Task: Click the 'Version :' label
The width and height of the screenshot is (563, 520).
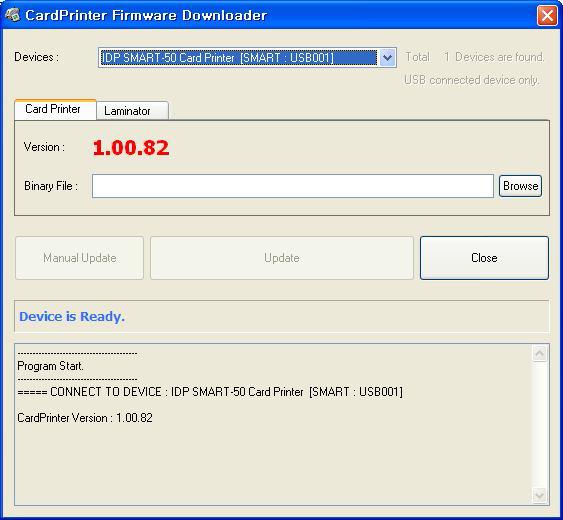Action: [44, 147]
